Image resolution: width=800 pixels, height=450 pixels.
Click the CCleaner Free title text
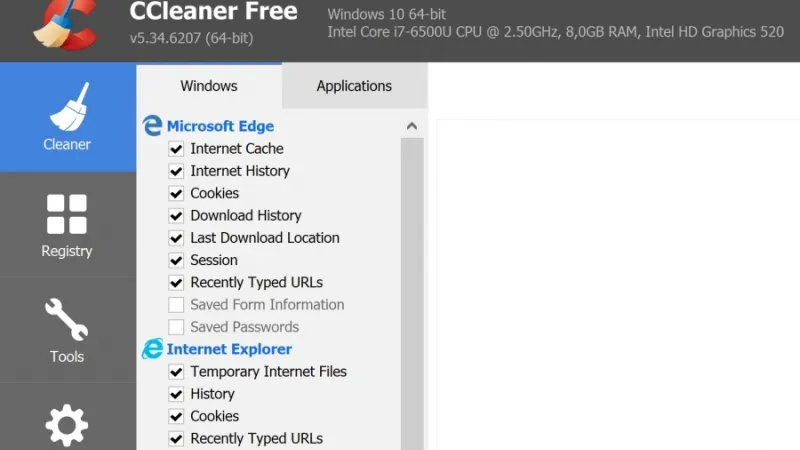(x=213, y=11)
